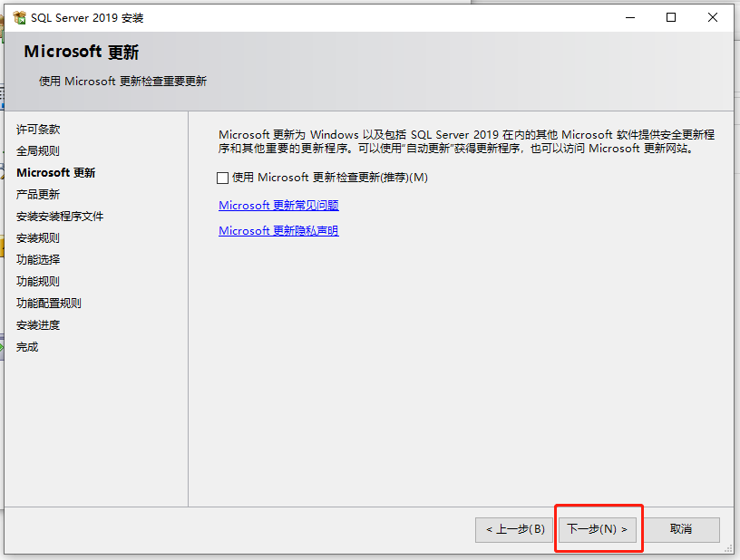Close the SQL Server 2019 安装 window
740x560 pixels.
click(713, 18)
